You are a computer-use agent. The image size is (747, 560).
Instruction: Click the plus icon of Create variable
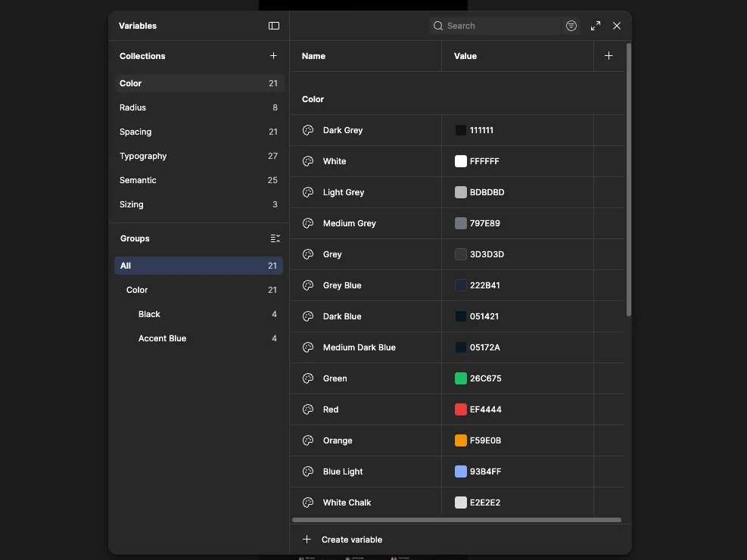(307, 539)
